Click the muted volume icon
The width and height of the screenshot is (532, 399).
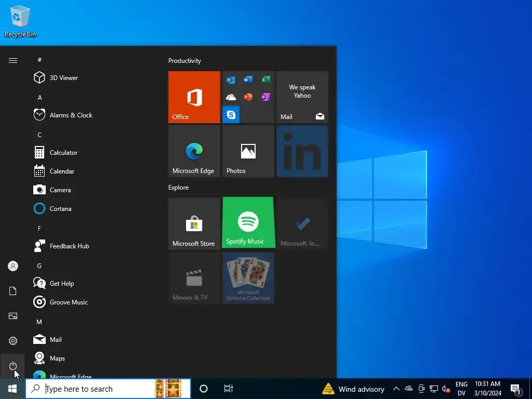click(x=446, y=389)
